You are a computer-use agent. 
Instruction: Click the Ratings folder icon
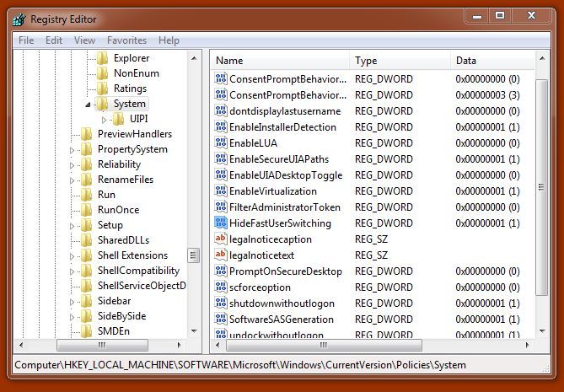(103, 89)
